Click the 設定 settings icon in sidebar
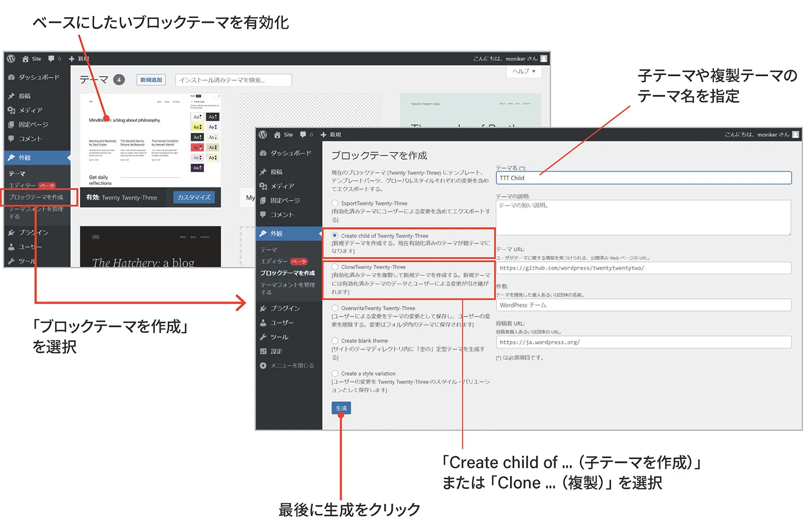This screenshot has width=803, height=532. point(263,351)
